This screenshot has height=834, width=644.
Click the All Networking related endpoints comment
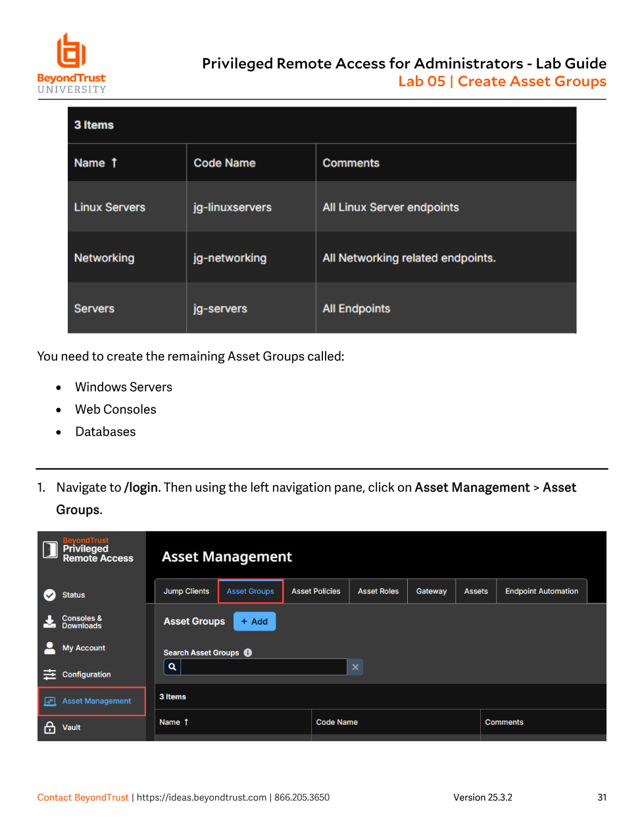409,258
